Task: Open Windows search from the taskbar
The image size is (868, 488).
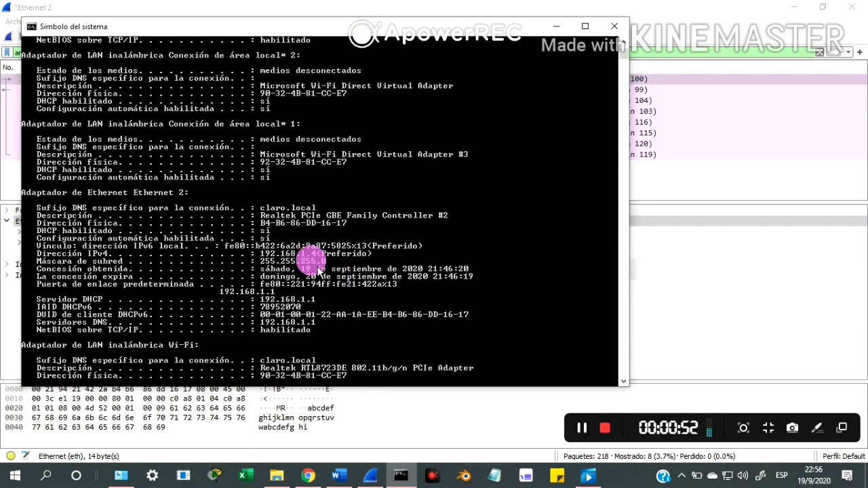Action: (x=45, y=476)
